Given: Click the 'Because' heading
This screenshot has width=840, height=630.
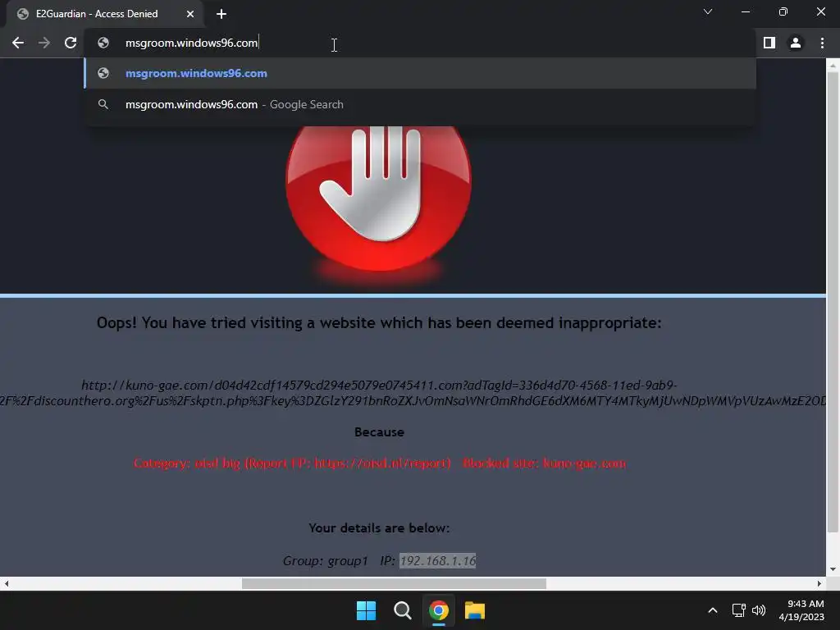Looking at the screenshot, I should point(379,431).
